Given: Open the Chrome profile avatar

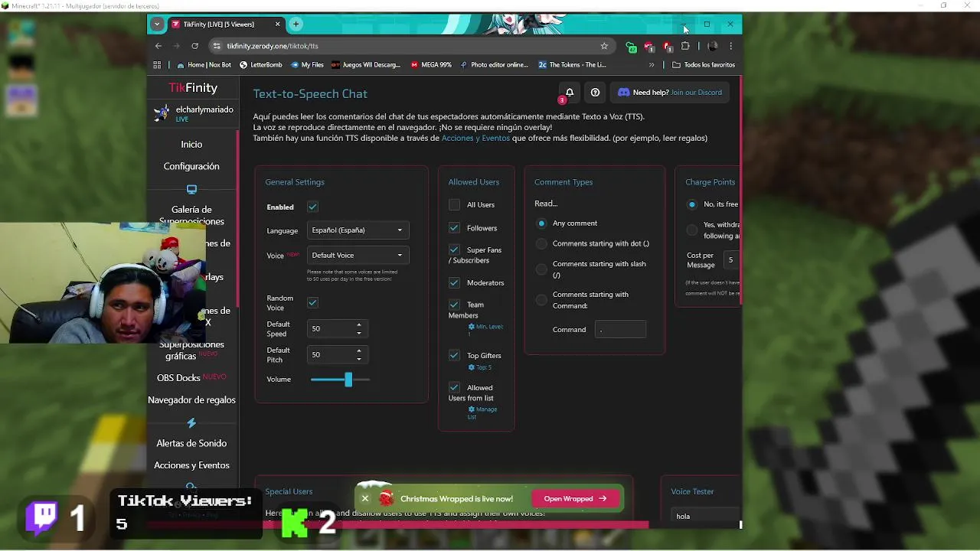Looking at the screenshot, I should [712, 46].
